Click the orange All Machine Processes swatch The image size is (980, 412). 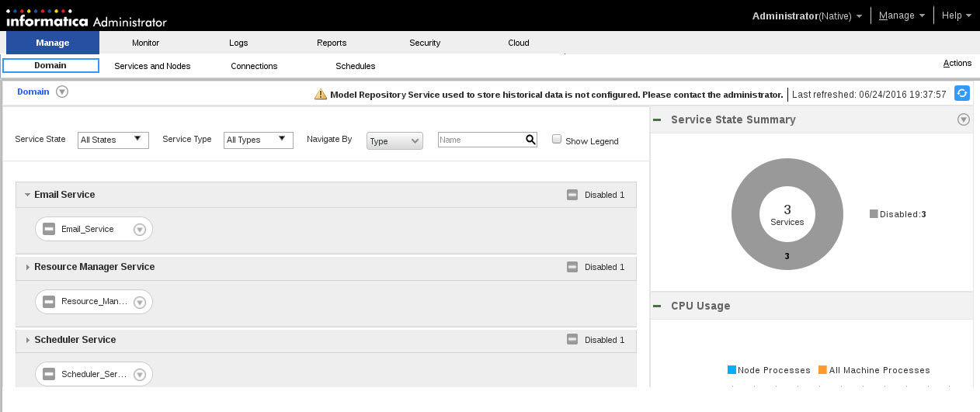(x=822, y=370)
